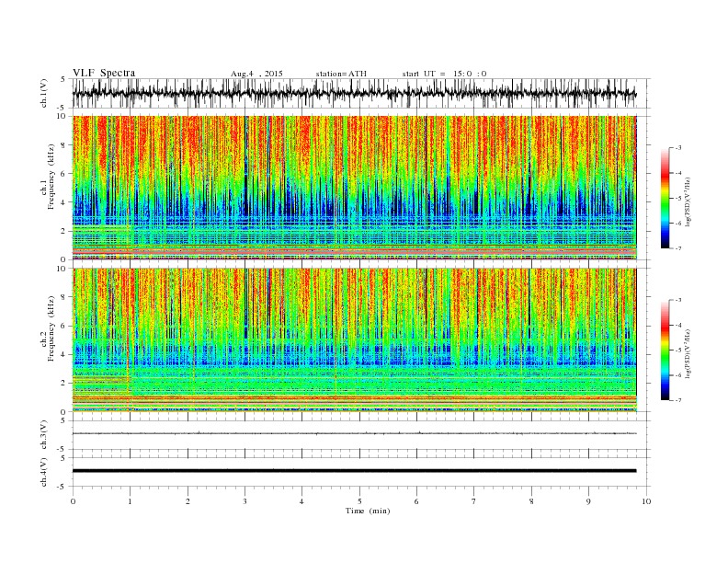Click the ch.2 spectrogram color scale bar
Image resolution: width=728 pixels, height=563 pixels.
[665, 350]
